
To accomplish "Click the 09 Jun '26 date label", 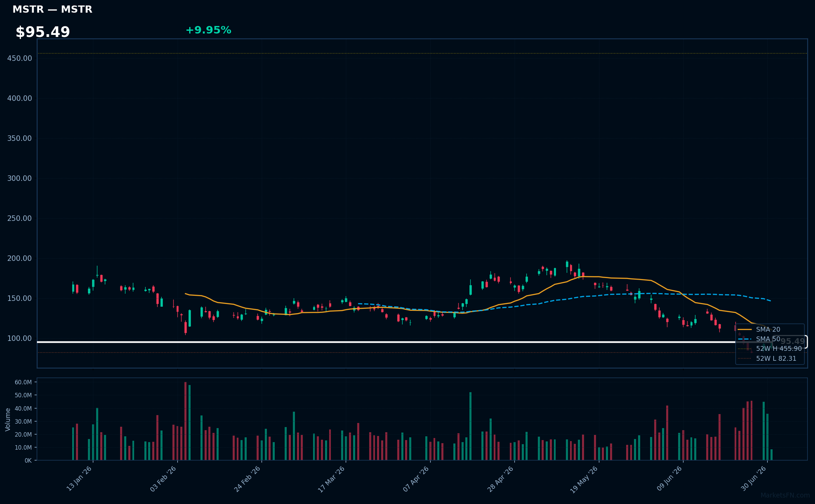I will click(669, 479).
